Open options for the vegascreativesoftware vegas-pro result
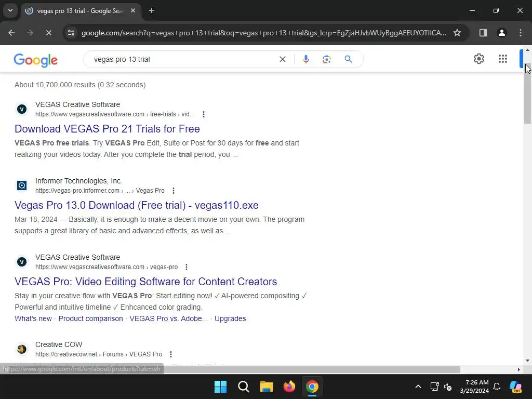 coord(187,267)
